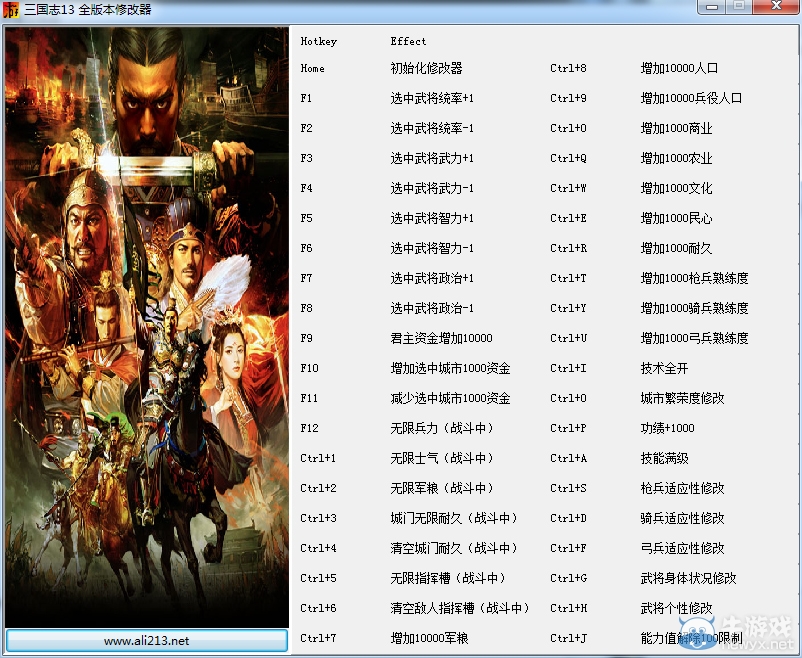Click "增加1000骑兵熟练度" entry
Screen dimensions: 802x658
coord(695,309)
